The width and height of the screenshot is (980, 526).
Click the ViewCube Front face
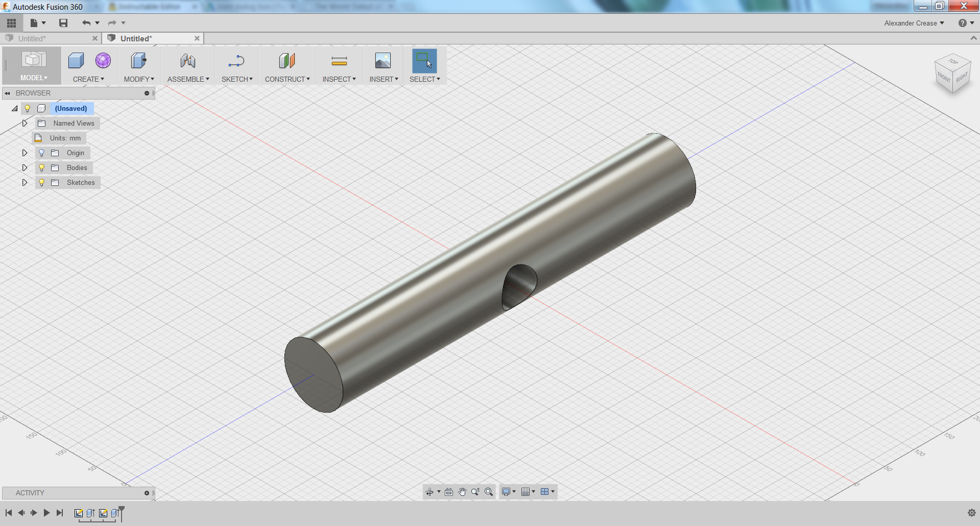(944, 78)
